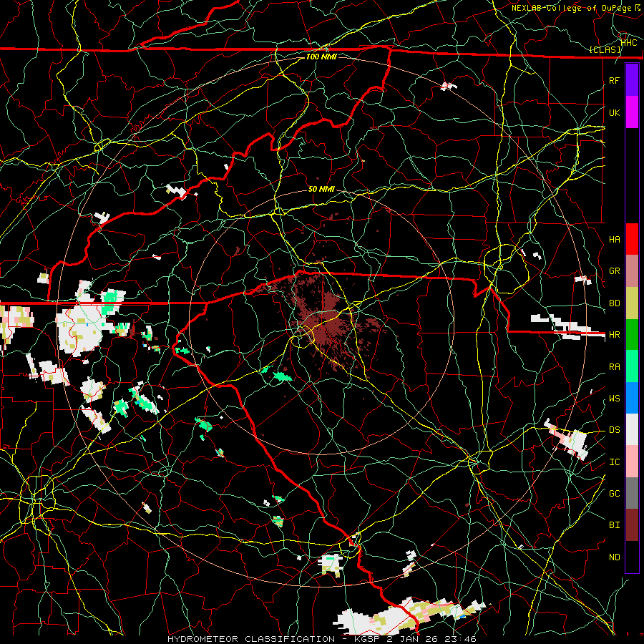Select the 'HR' legend label
The width and height of the screenshot is (644, 644).
[614, 335]
